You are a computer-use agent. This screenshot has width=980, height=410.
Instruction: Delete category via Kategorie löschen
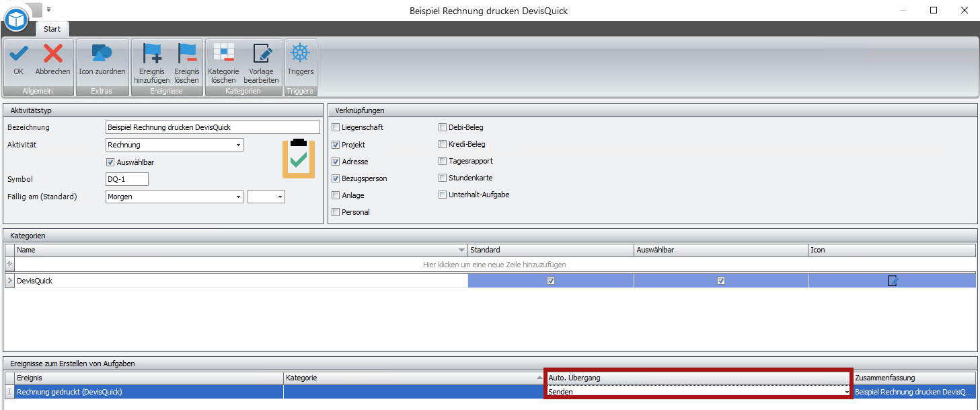coord(223,62)
